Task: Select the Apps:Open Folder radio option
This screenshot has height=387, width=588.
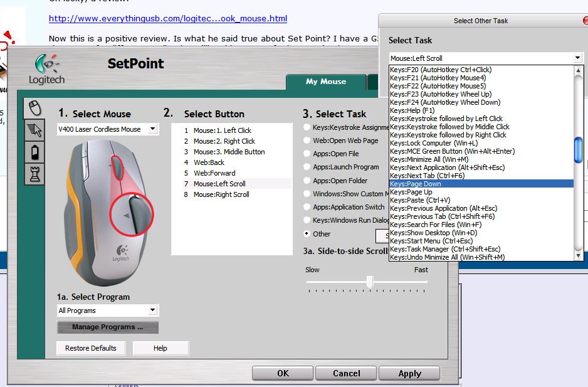Action: (307, 180)
